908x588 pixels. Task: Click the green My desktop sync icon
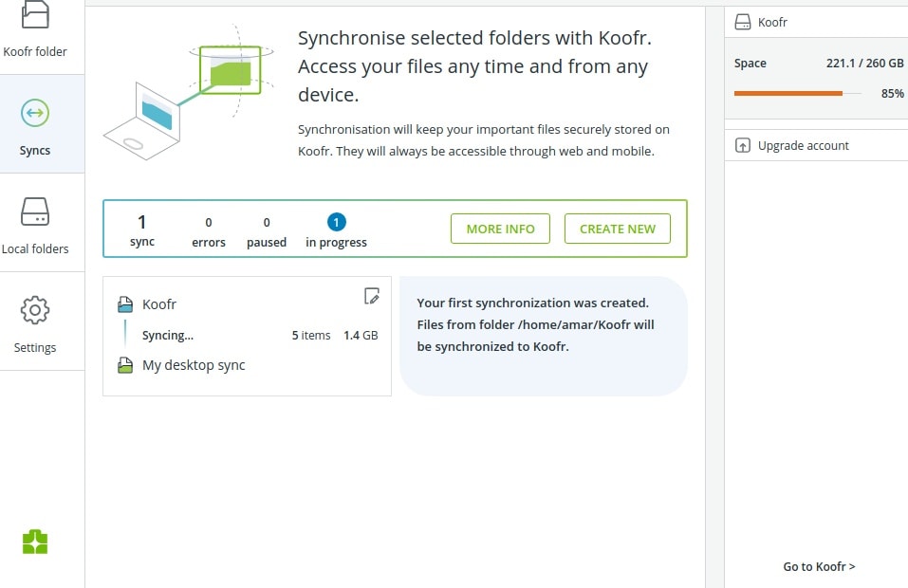point(125,365)
